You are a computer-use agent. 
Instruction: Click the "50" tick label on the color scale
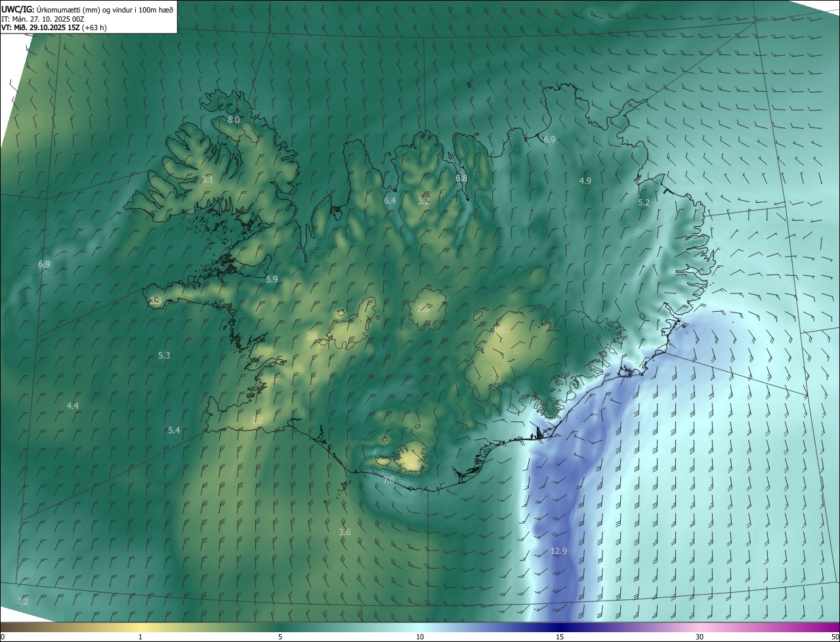(x=835, y=637)
